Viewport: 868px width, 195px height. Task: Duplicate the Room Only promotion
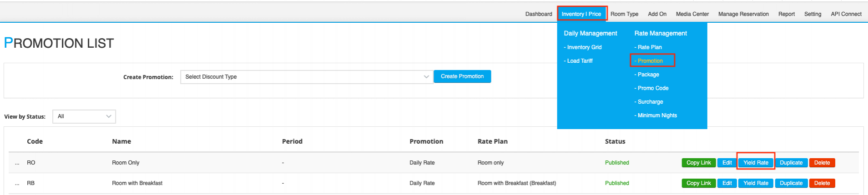(x=791, y=163)
